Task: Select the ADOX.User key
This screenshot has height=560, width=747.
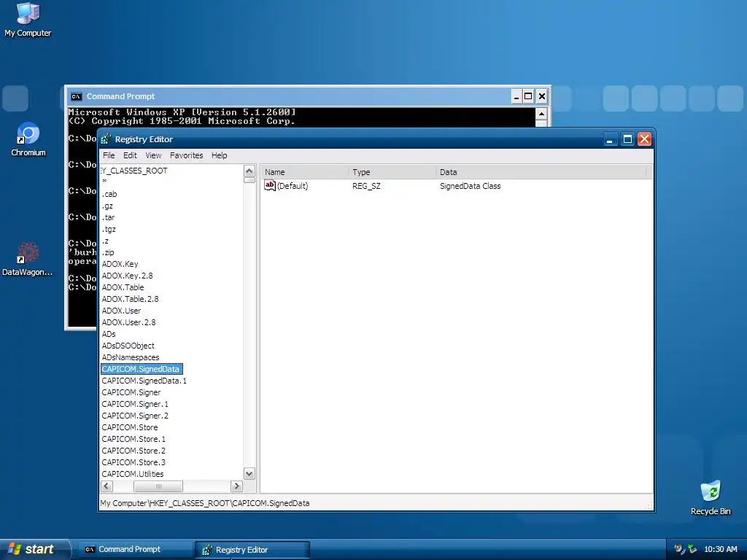Action: [121, 311]
